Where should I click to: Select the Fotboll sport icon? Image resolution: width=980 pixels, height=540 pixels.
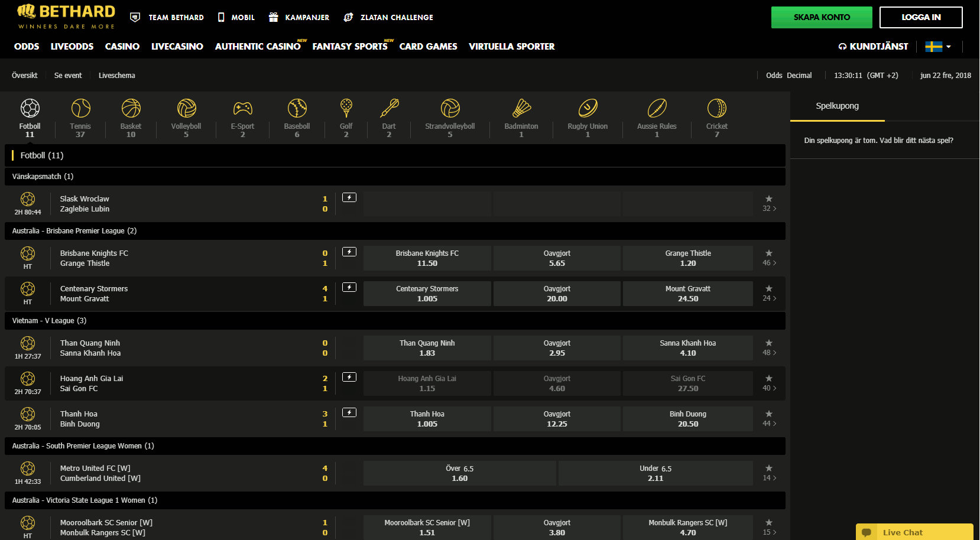pos(30,108)
